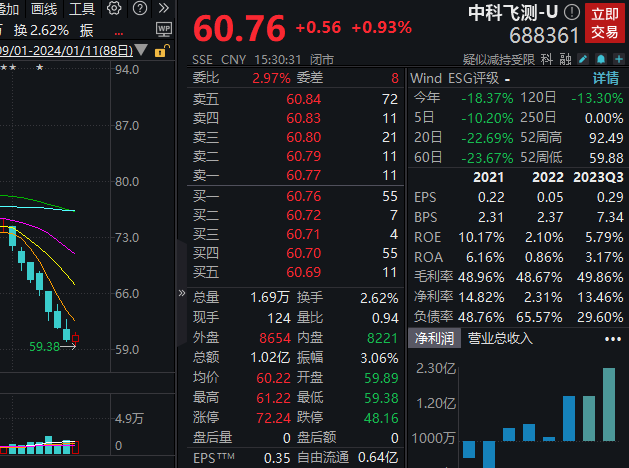Click the plus add-to-watchlist icon
Image resolution: width=629 pixels, height=468 pixels.
click(619, 59)
